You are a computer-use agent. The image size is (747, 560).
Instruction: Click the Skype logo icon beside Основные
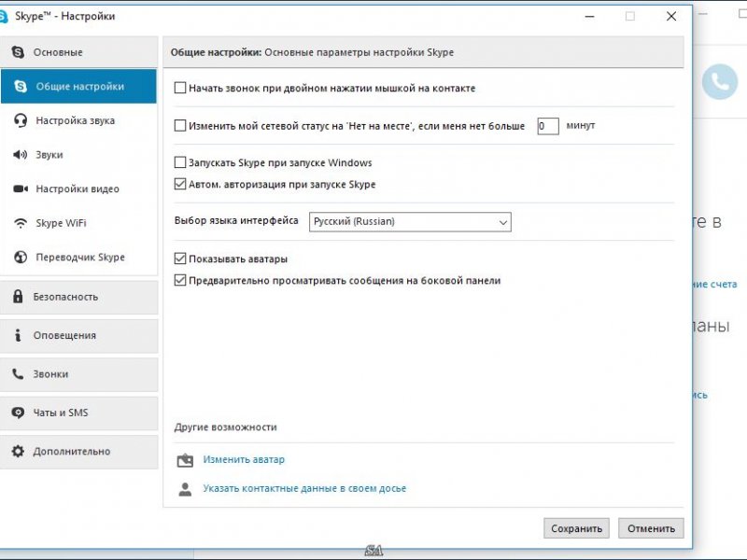18,52
